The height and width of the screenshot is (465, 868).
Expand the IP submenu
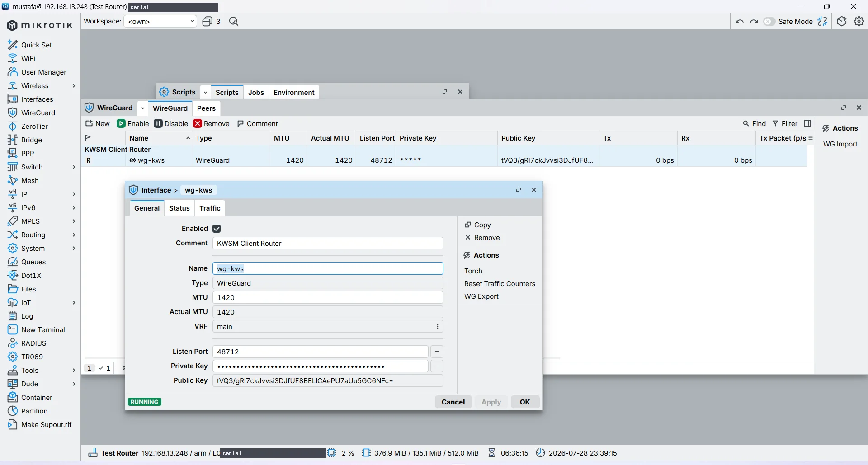(x=74, y=194)
